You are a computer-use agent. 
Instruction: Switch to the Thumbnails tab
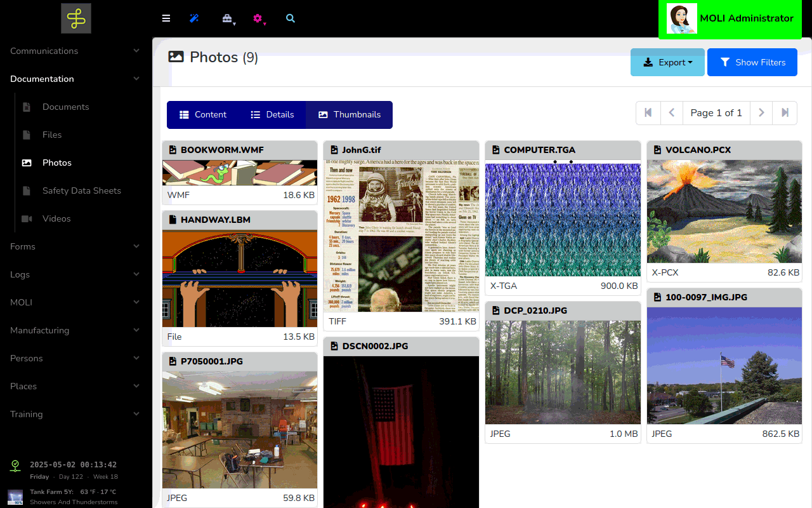click(350, 115)
